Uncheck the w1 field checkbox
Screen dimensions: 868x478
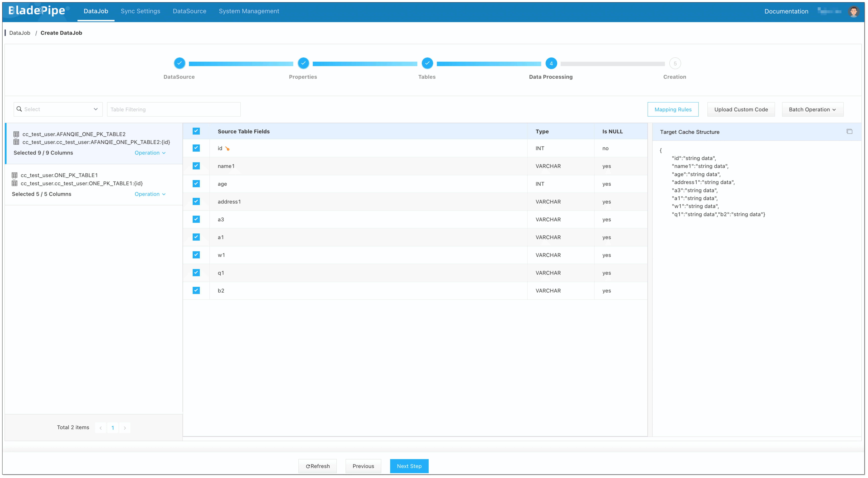[196, 255]
